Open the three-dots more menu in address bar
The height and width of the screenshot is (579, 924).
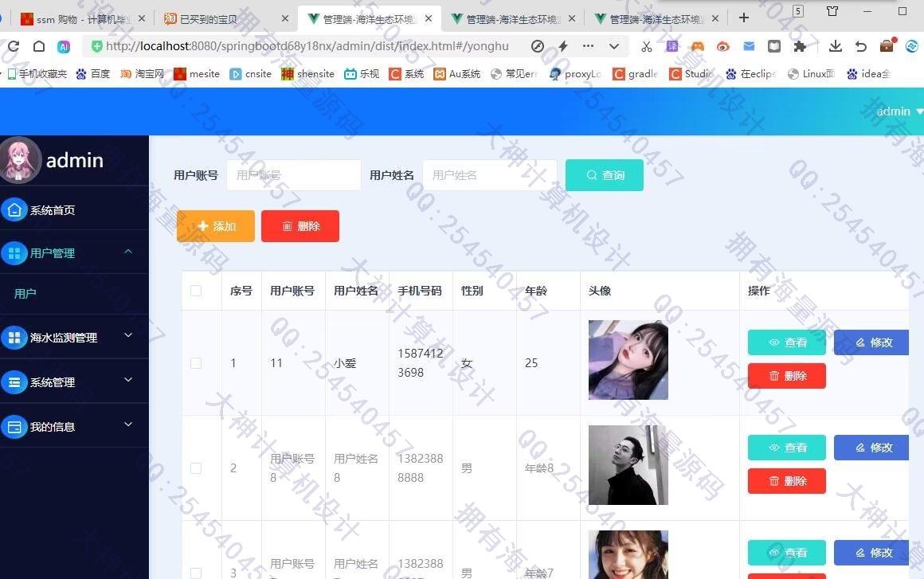588,46
